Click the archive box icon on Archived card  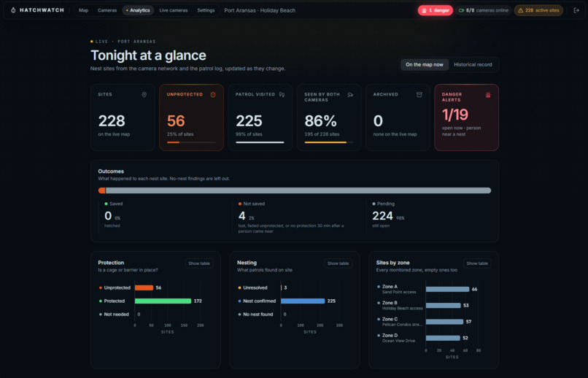419,95
